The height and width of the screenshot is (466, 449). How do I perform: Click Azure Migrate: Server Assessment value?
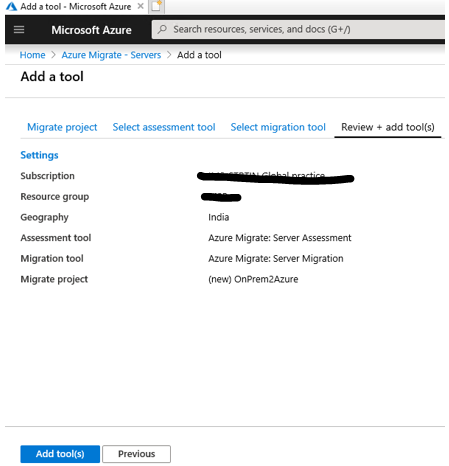click(x=280, y=238)
